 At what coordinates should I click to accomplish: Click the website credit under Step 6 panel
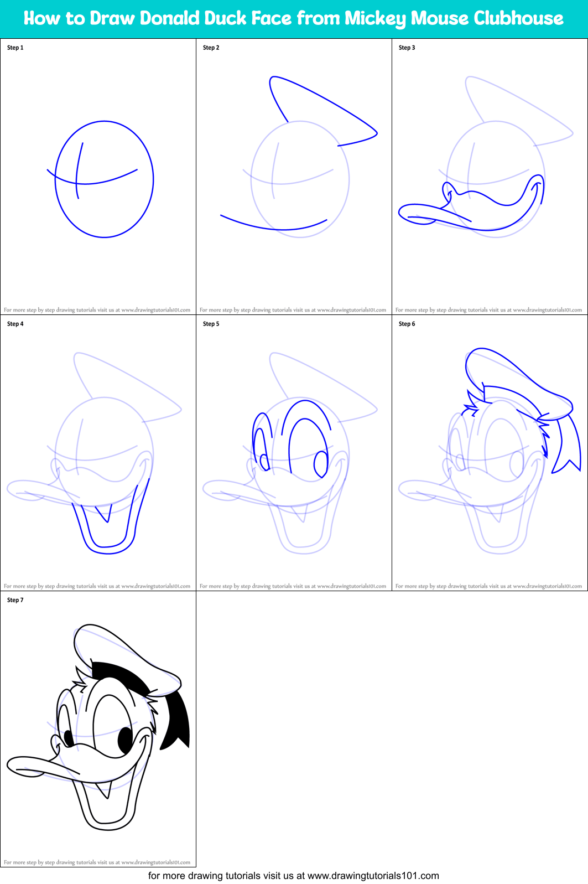click(x=488, y=586)
